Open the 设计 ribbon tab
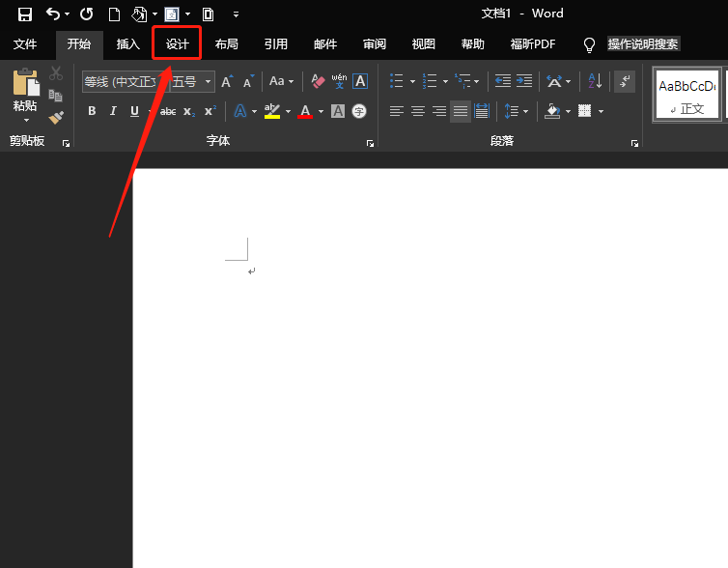Viewport: 728px width, 568px height. click(177, 43)
